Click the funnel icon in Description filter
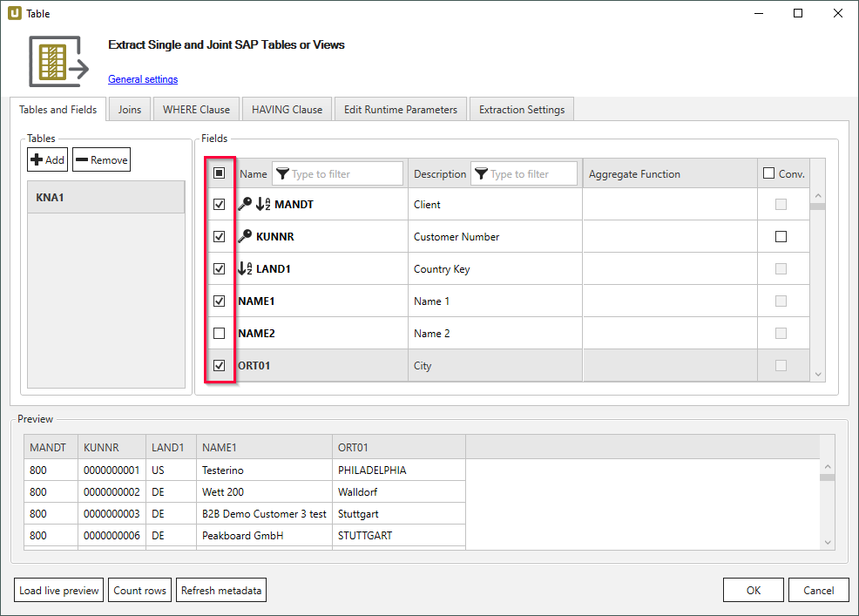Screen dimensions: 859x616 coord(481,173)
